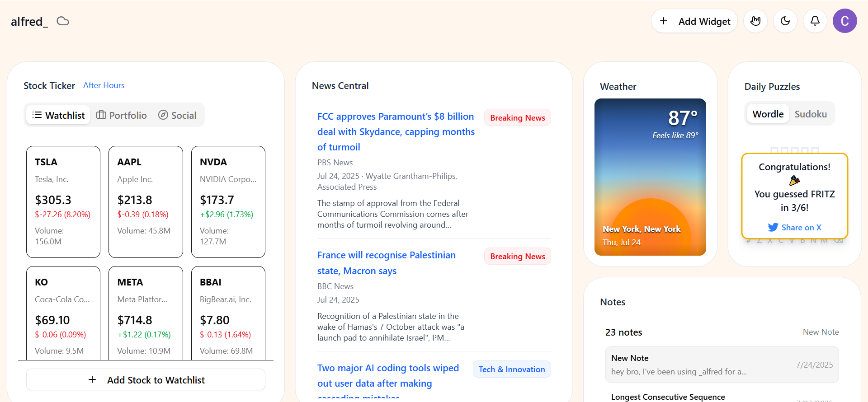Click the Congratulations party popper icon
This screenshot has width=868, height=402.
pos(794,181)
